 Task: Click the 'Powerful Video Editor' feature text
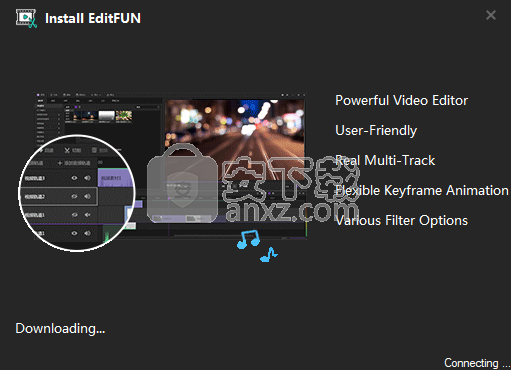point(401,100)
